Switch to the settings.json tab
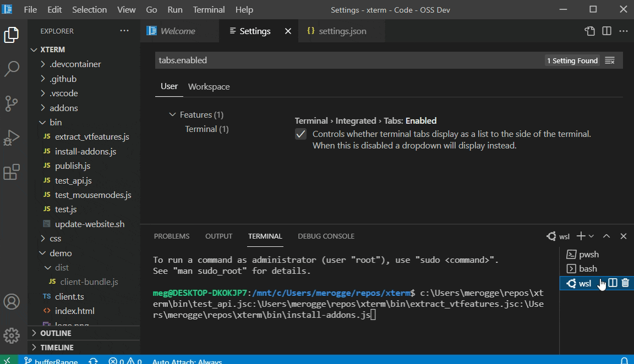 click(x=342, y=31)
